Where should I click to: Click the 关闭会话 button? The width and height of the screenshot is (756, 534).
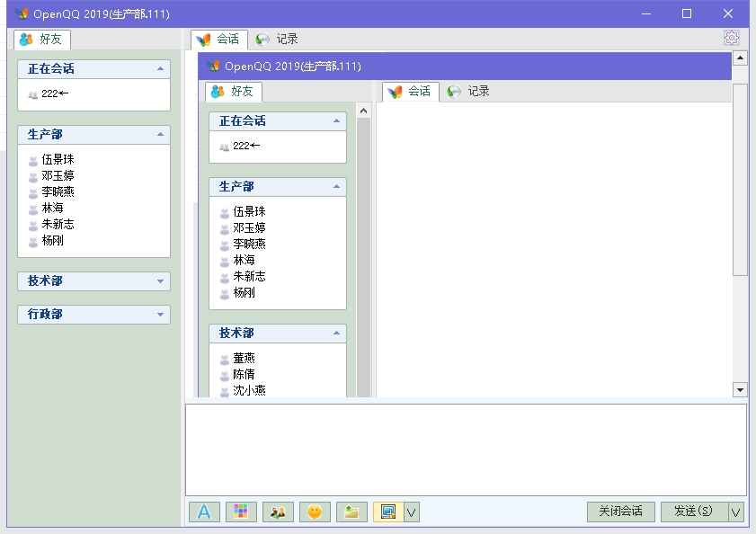pos(620,512)
